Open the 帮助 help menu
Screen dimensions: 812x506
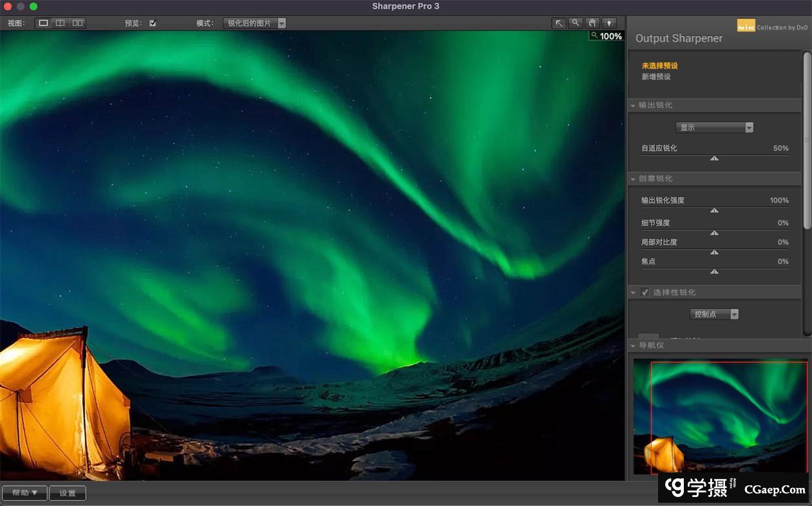(24, 493)
